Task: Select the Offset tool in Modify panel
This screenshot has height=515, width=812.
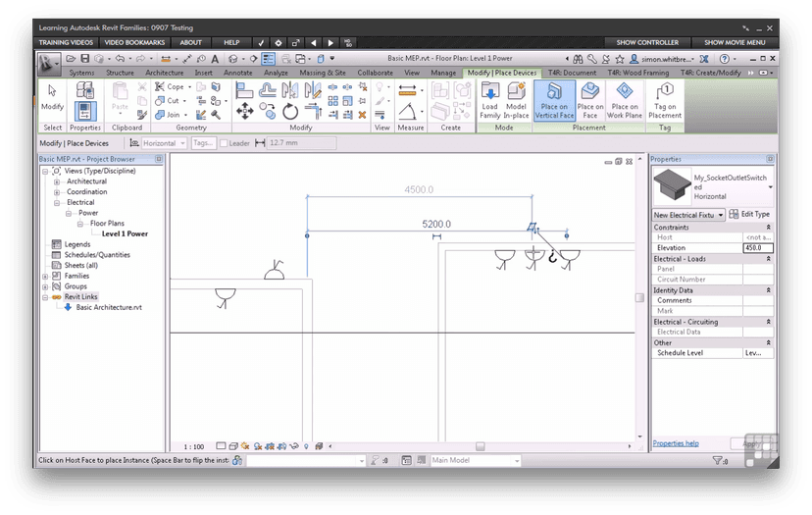Action: (x=267, y=90)
